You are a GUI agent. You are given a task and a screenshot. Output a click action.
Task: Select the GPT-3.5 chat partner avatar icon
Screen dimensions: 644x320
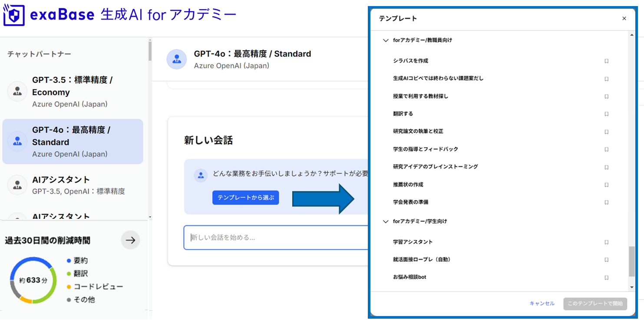tap(17, 92)
